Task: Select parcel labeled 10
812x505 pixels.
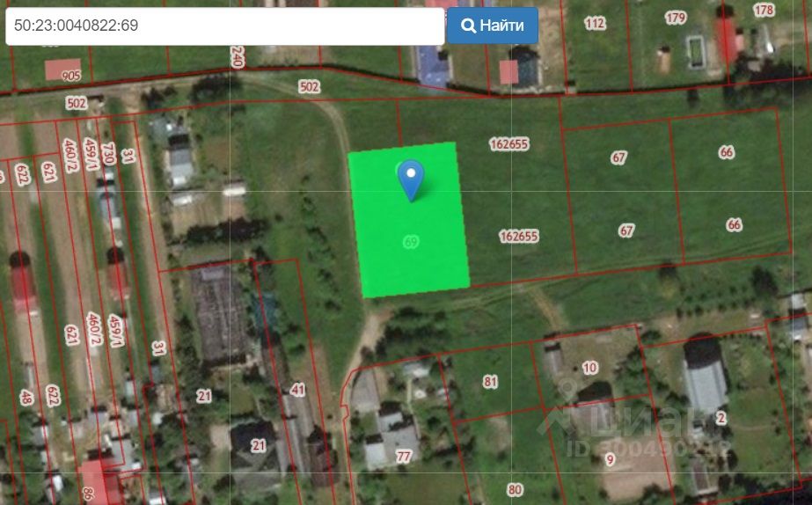Action: 589,368
